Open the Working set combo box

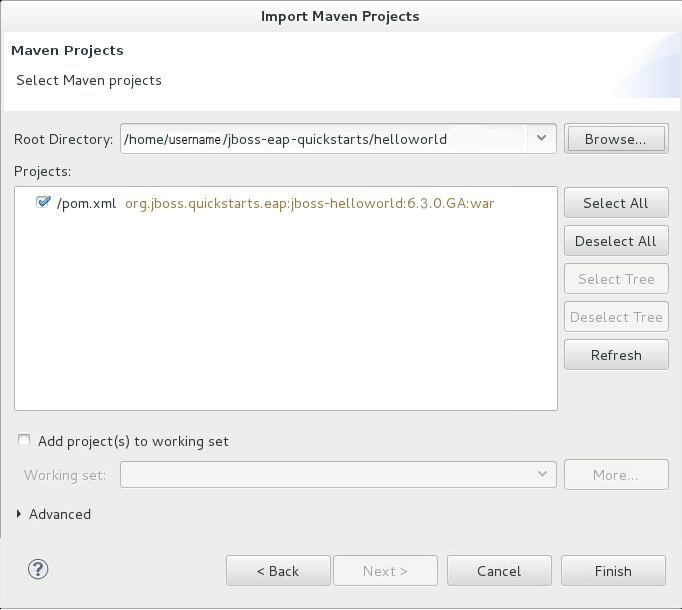click(x=338, y=475)
